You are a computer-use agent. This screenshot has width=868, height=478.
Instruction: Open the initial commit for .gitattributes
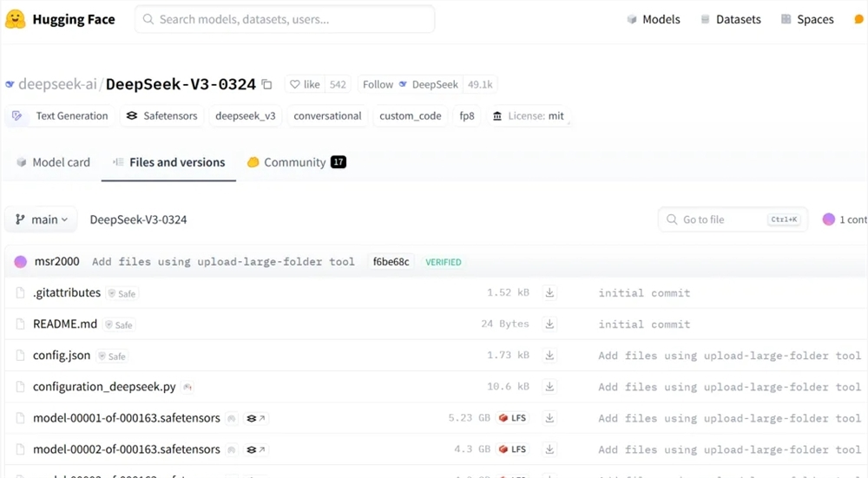(x=644, y=293)
